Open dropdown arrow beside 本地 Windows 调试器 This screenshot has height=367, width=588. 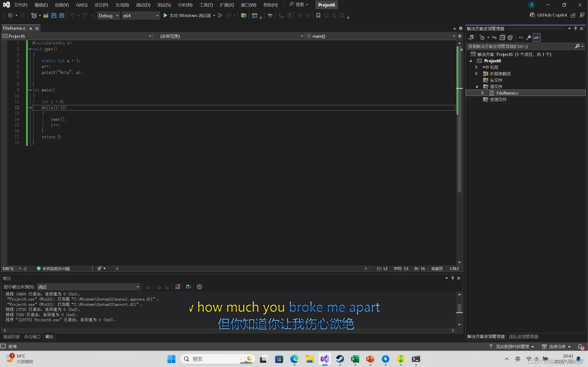[x=214, y=15]
